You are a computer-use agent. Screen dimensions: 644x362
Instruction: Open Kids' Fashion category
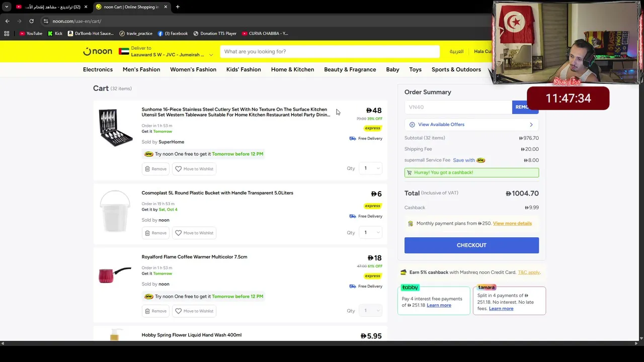coord(244,69)
